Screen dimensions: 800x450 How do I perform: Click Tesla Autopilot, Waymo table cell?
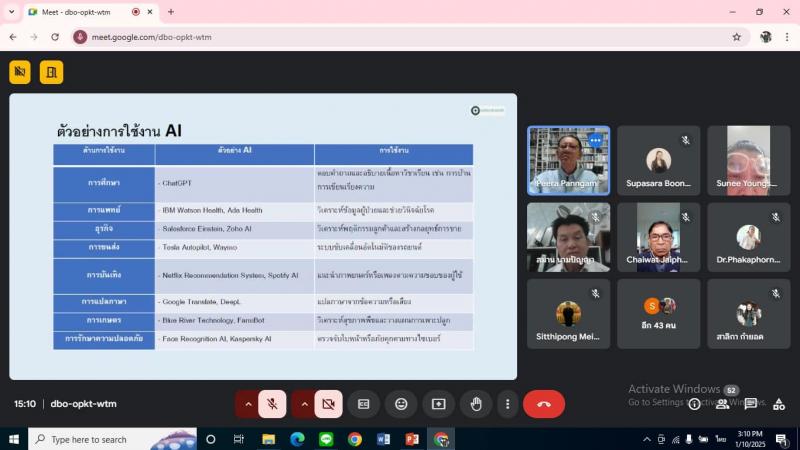point(234,247)
